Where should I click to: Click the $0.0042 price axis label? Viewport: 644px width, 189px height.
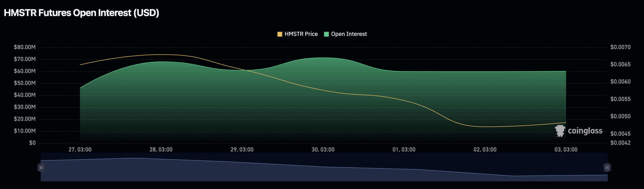pos(621,143)
